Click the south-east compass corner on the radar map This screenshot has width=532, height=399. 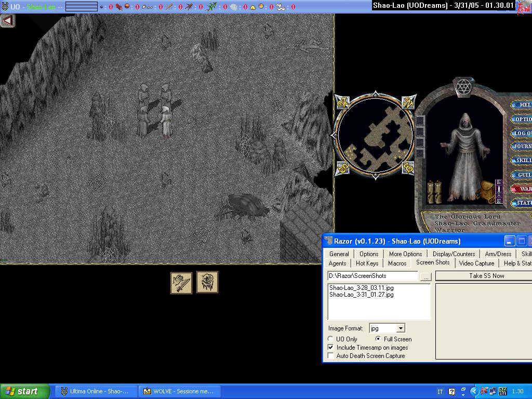point(409,169)
